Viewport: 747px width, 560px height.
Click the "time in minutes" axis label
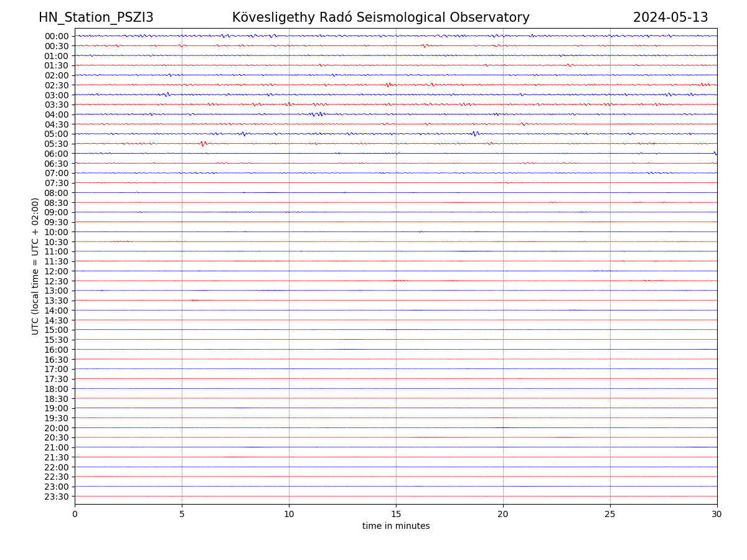pyautogui.click(x=396, y=526)
